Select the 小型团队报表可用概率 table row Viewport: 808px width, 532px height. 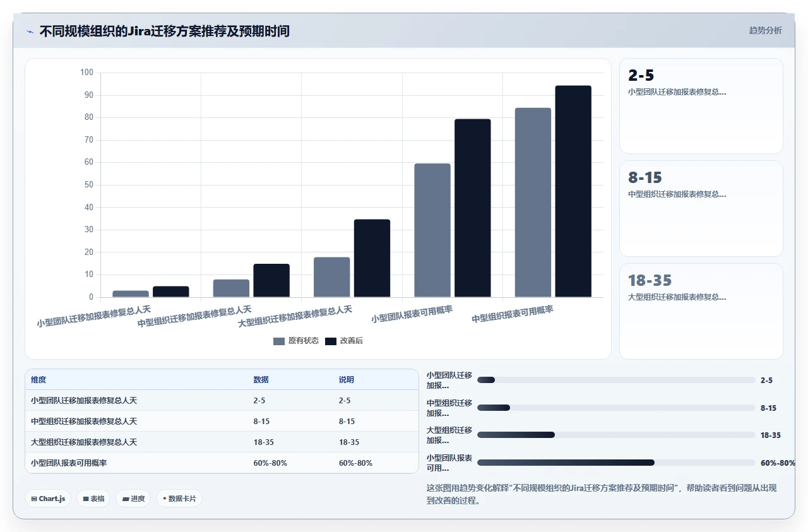(222, 463)
